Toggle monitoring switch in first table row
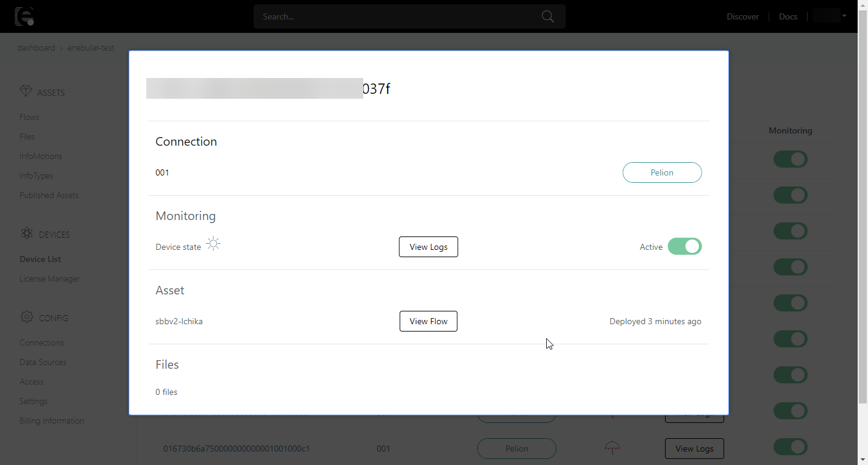868x465 pixels. [790, 160]
